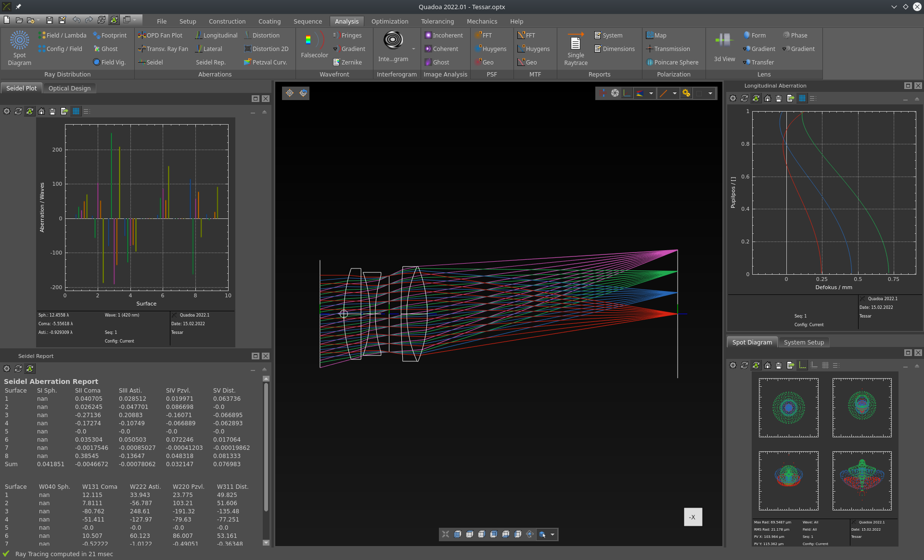924x560 pixels.
Task: Click the top-left spot diagram thumbnail
Action: (x=788, y=407)
